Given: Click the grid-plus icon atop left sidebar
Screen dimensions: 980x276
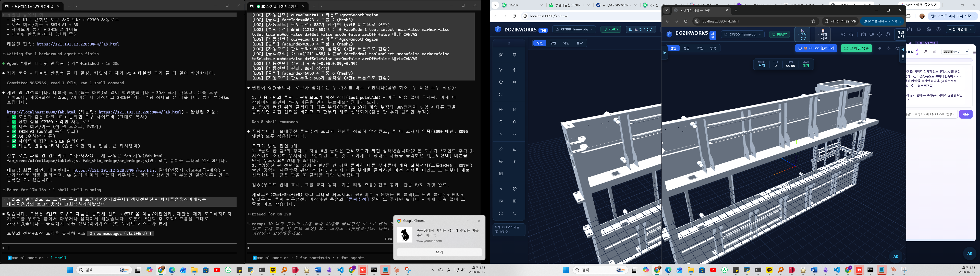Looking at the screenshot, I should coord(501,55).
